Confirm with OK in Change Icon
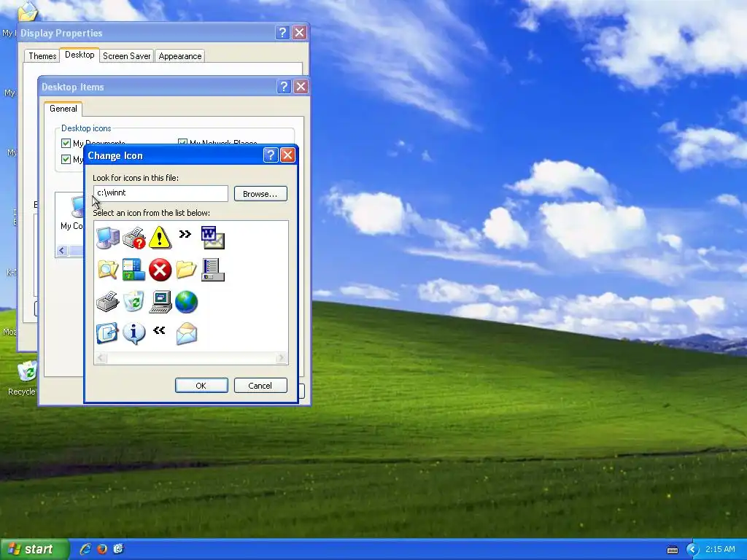 [201, 386]
